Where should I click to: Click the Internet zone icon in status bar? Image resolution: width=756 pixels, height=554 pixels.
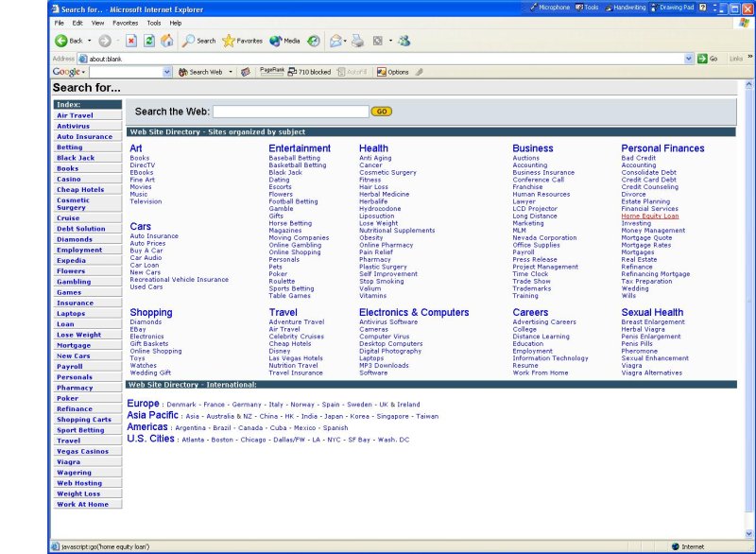(x=675, y=546)
